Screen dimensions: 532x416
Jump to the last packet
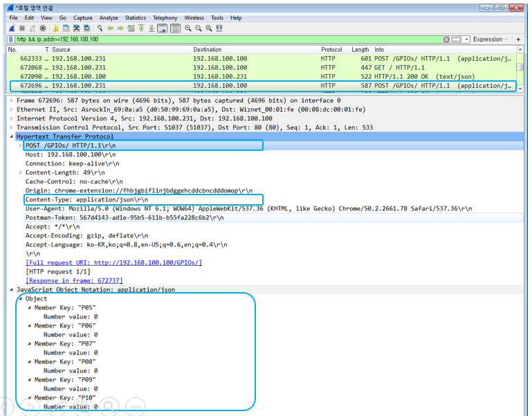[x=152, y=28]
